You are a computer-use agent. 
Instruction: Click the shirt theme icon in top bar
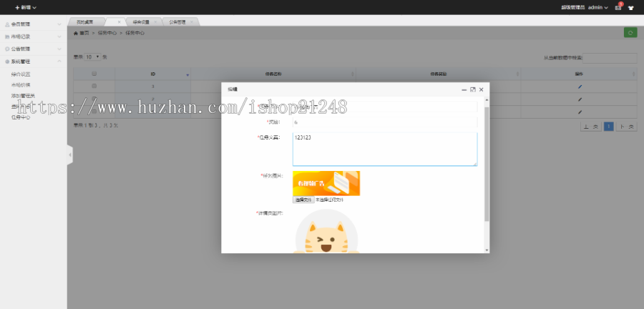[631, 7]
